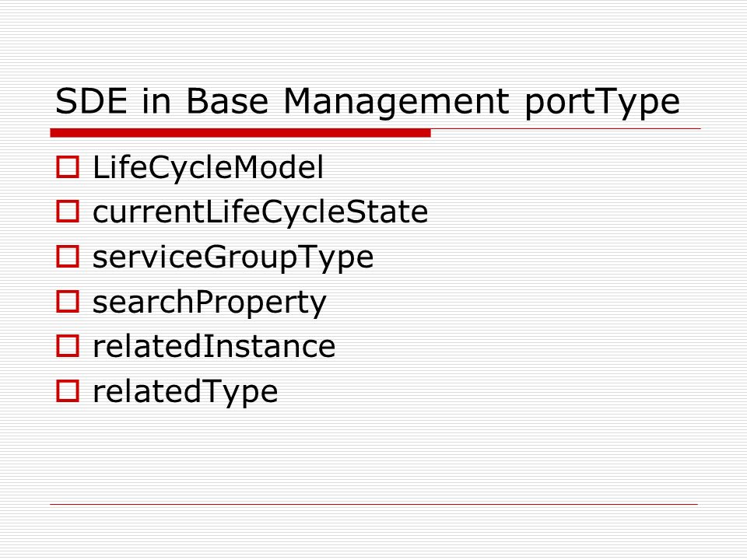Click the word SDE in the title
The width and height of the screenshot is (747, 560).
pyautogui.click(x=92, y=101)
